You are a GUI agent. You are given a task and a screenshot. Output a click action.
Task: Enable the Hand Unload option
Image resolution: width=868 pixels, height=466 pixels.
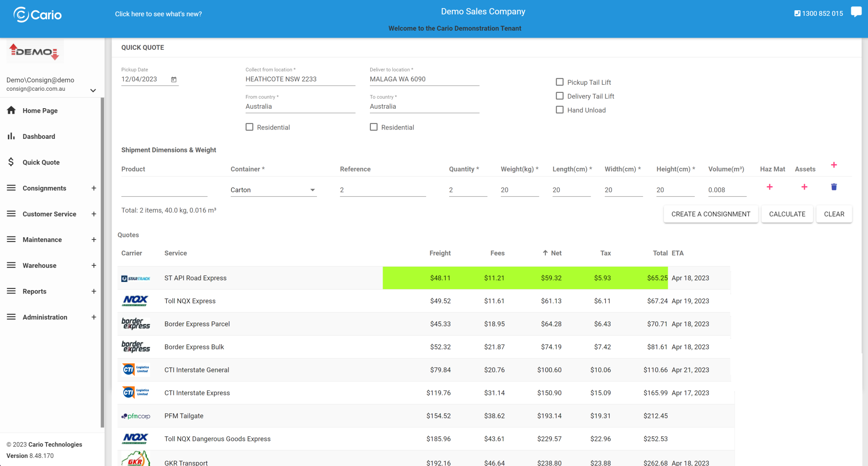point(560,109)
